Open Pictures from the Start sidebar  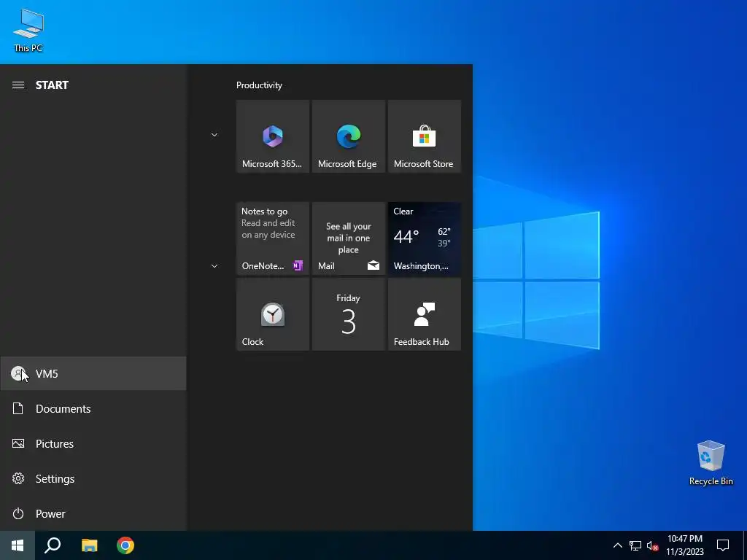point(93,444)
